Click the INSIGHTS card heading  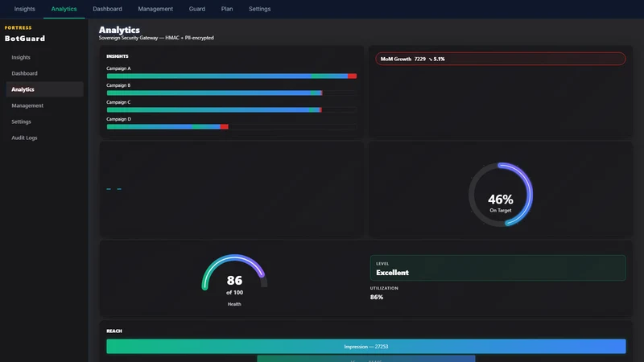click(118, 56)
